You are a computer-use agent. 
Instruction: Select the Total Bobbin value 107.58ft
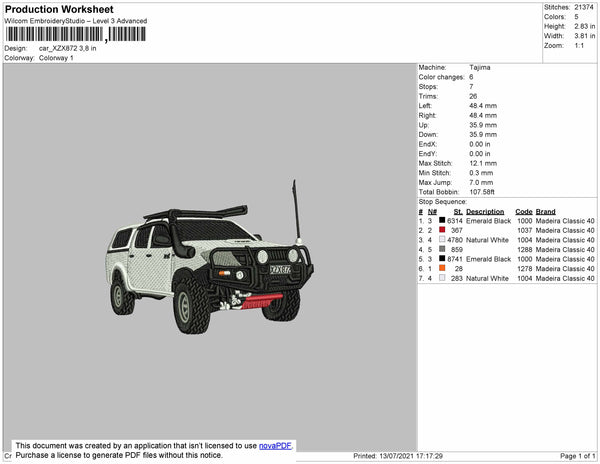coord(482,192)
